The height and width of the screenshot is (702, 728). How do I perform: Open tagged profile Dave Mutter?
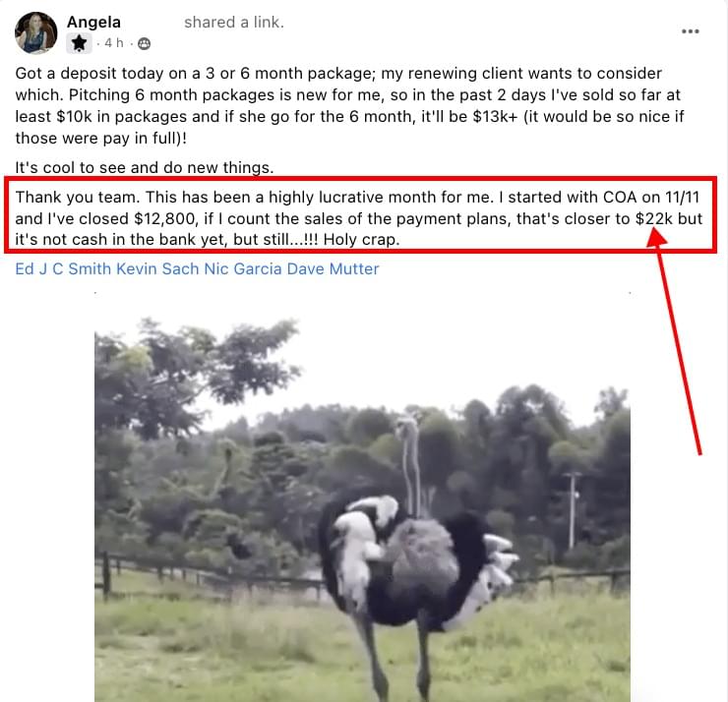(333, 268)
